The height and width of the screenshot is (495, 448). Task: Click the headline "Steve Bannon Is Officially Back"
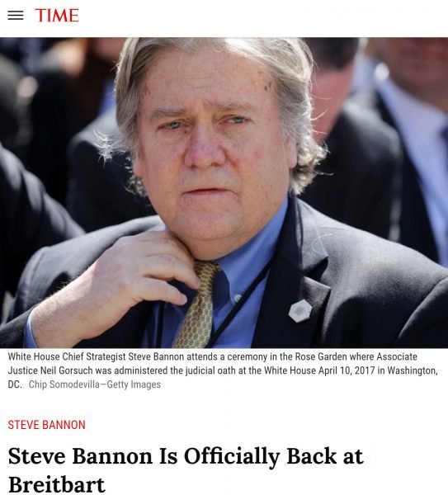(186, 456)
